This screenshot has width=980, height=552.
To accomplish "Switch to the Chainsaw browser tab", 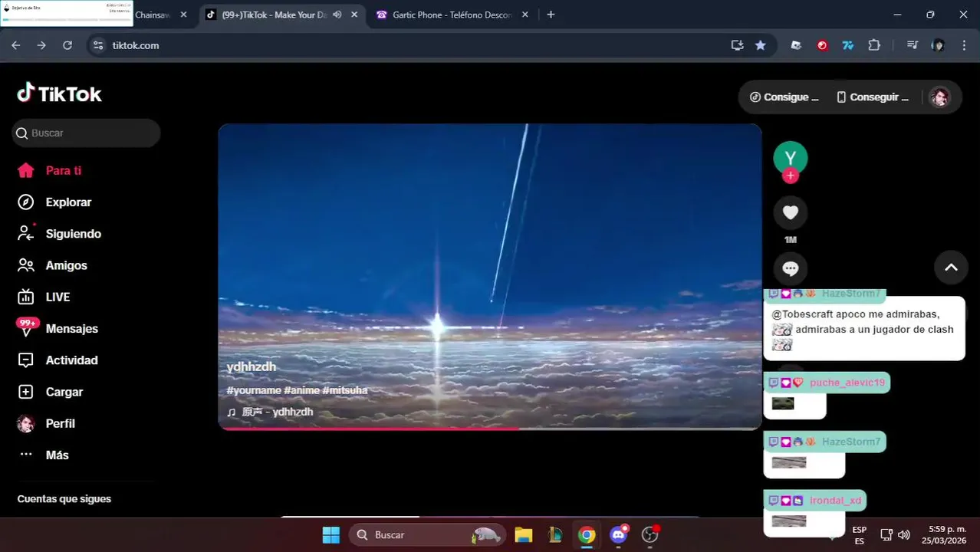I will (153, 15).
